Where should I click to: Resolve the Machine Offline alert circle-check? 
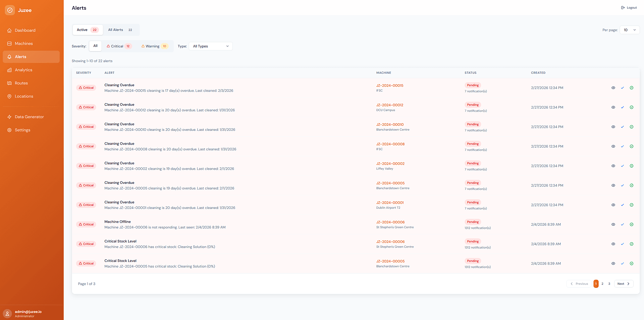point(631,224)
